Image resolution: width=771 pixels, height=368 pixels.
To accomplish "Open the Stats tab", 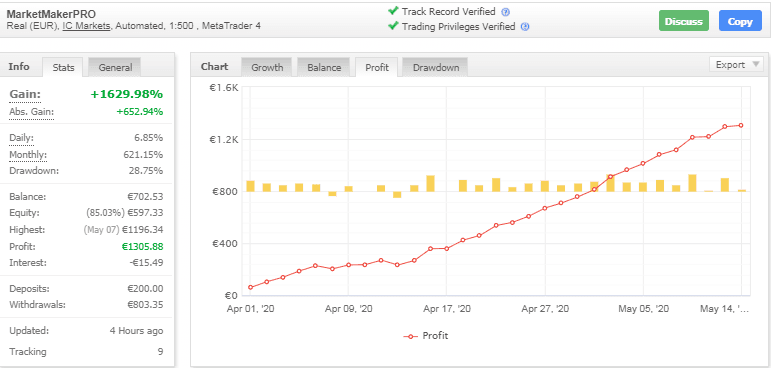I will (63, 67).
